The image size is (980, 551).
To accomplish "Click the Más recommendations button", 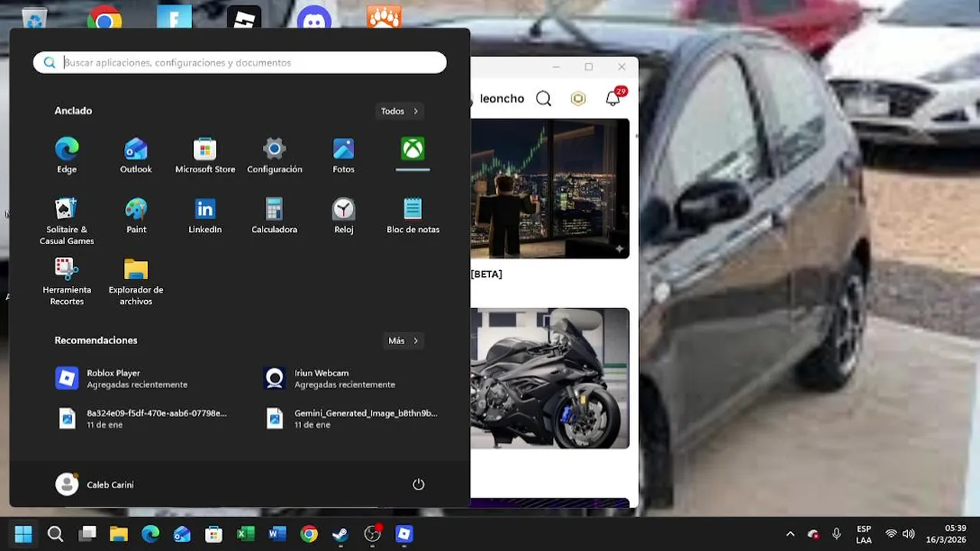I will coord(404,341).
